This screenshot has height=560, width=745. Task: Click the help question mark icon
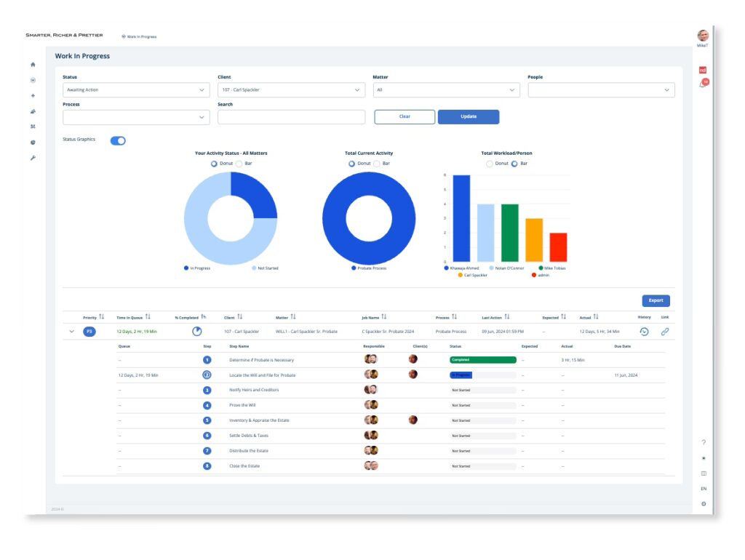tap(704, 442)
